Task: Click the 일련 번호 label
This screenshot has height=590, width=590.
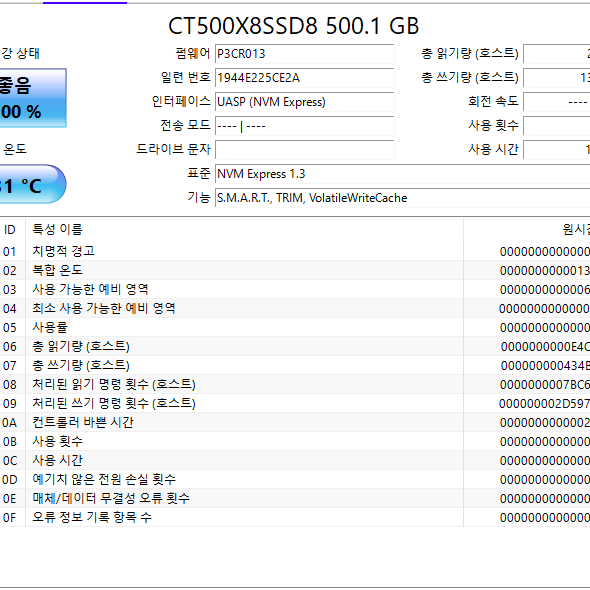Action: tap(185, 78)
